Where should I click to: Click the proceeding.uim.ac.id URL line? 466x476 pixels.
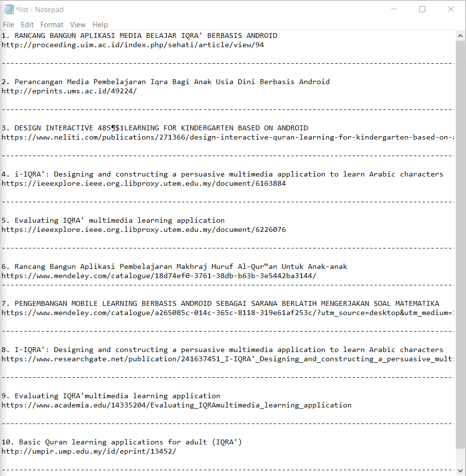133,45
